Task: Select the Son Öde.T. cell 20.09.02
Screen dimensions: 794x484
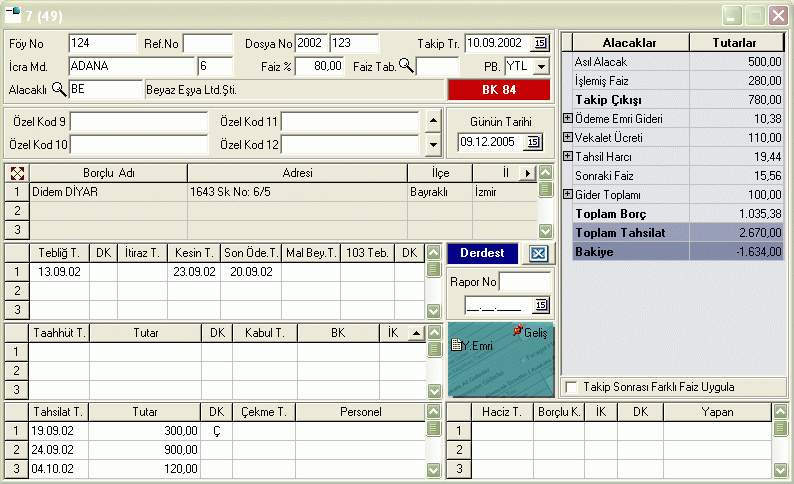Action: click(251, 272)
